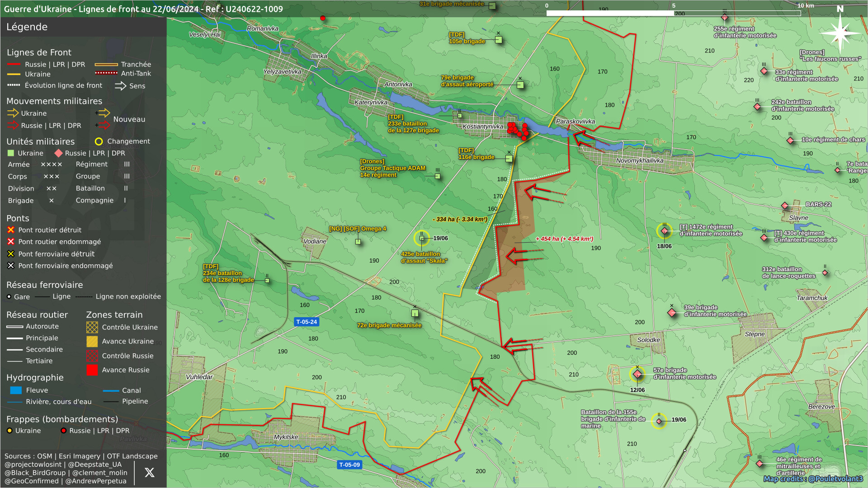Click the 72e brigade mécanisée unit marker
The width and height of the screenshot is (868, 488).
coord(415,313)
